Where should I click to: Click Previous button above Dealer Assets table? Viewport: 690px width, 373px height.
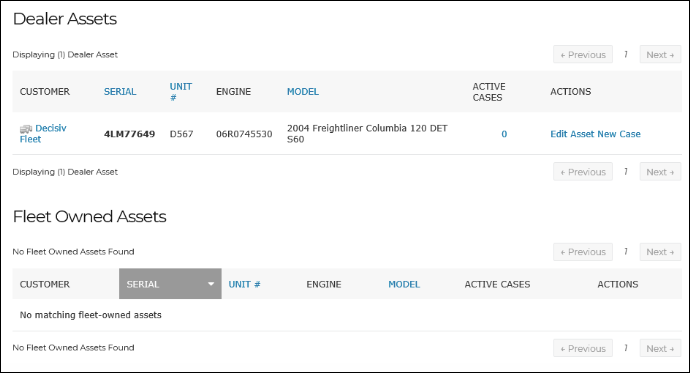[x=583, y=55]
